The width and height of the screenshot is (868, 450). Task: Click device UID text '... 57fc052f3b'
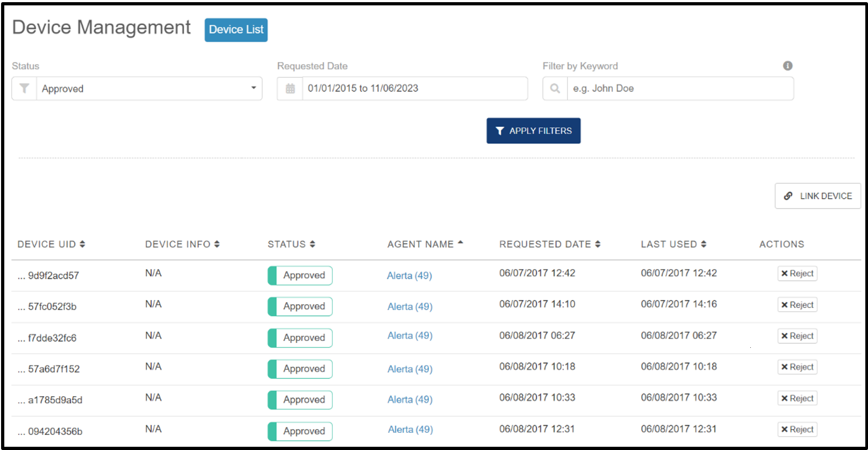(x=47, y=307)
